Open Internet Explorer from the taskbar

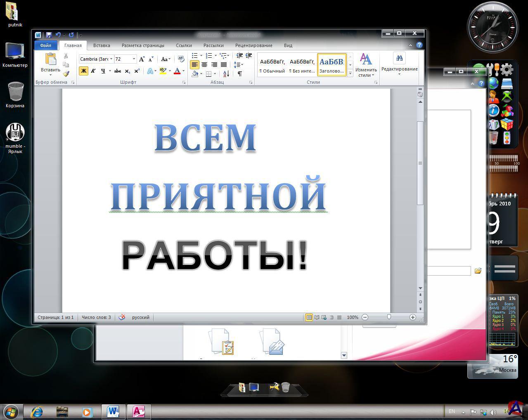tap(37, 412)
